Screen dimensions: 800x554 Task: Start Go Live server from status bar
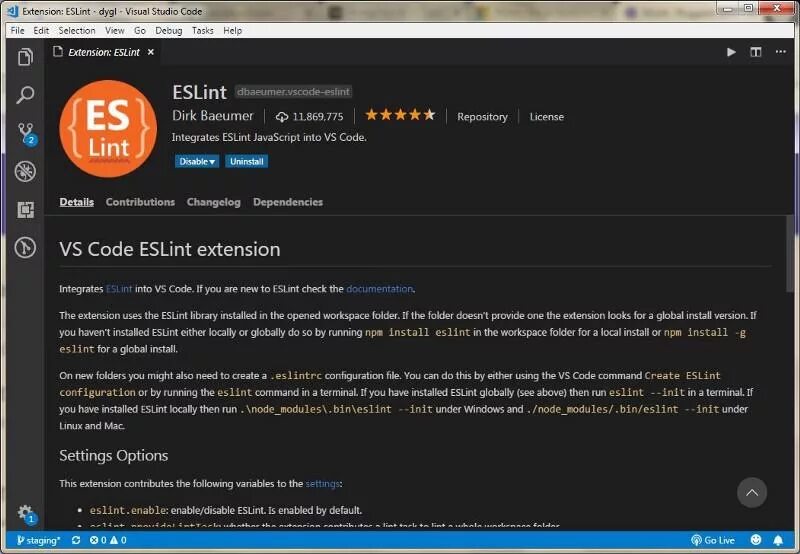click(x=713, y=540)
